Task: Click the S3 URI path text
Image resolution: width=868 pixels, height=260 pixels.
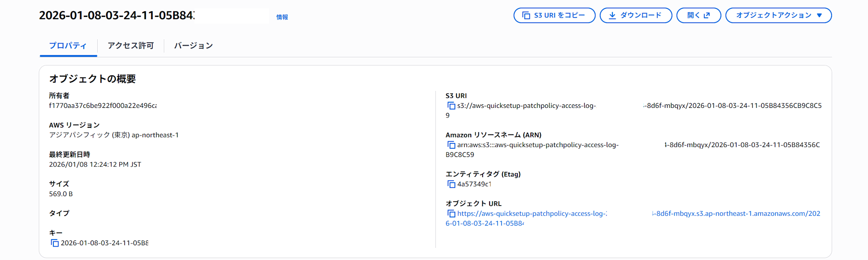Action: click(526, 106)
